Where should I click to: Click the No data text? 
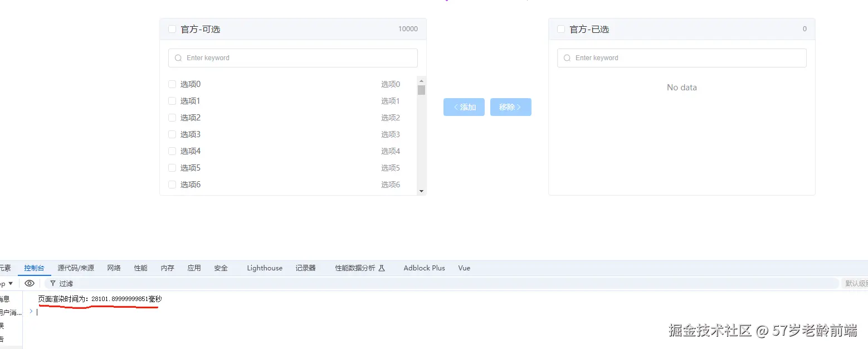[682, 88]
